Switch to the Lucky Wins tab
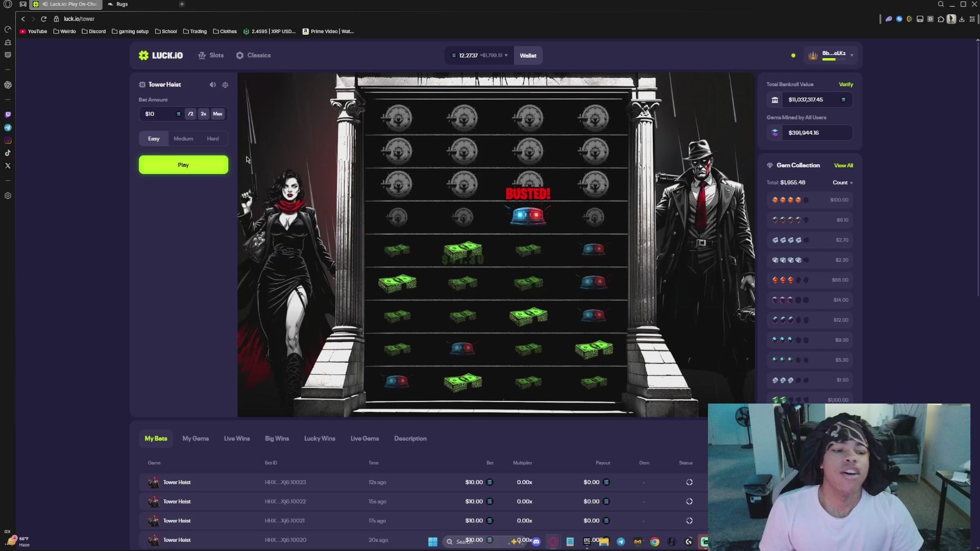 click(320, 439)
